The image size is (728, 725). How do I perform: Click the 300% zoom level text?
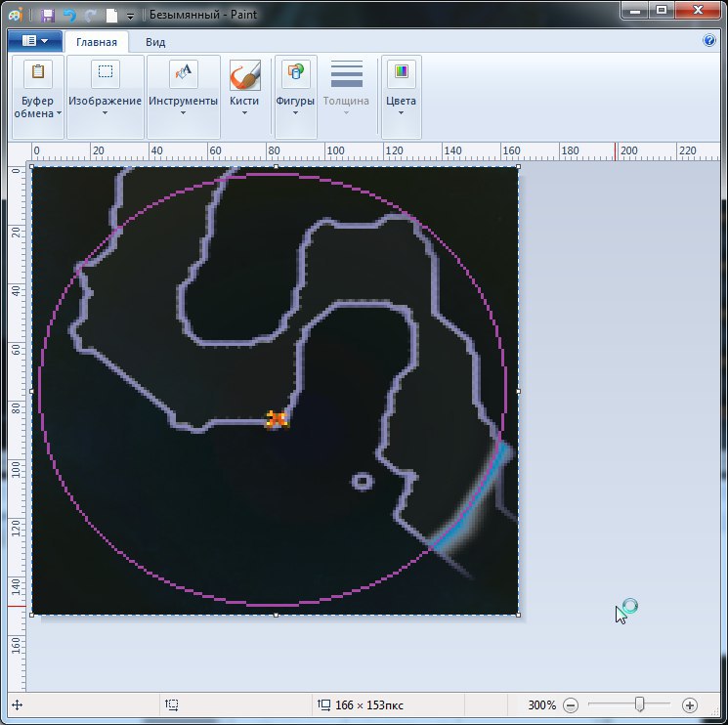541,705
